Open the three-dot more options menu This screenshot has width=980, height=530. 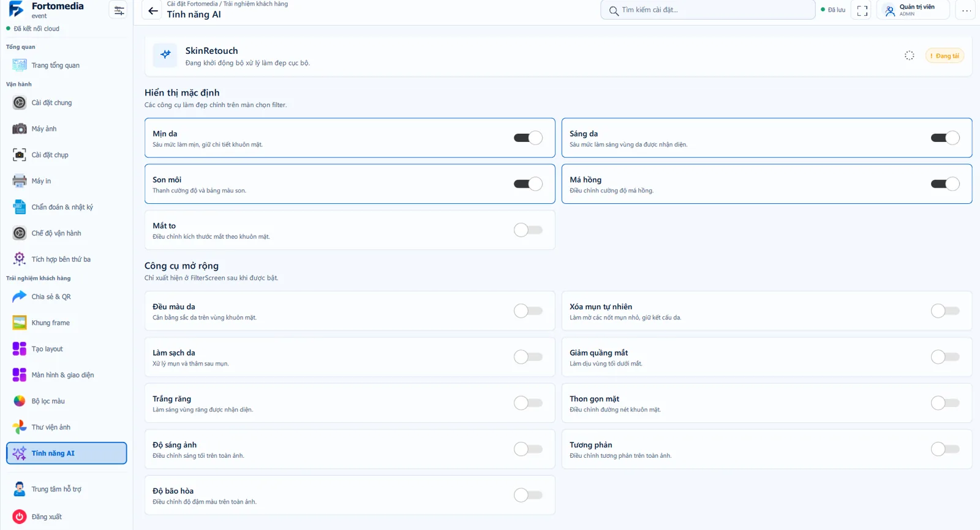(x=966, y=10)
